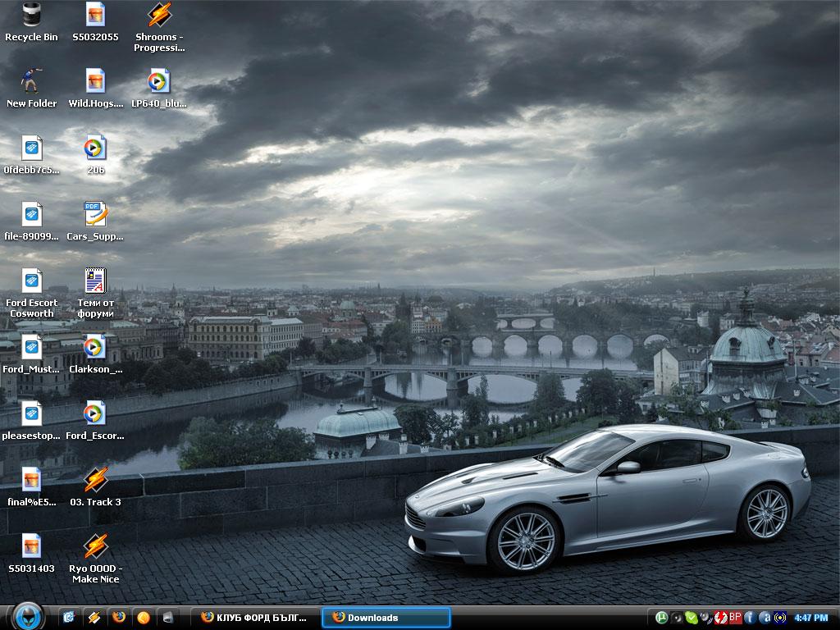The image size is (840, 630).
Task: Click the red BP tray icon
Action: click(735, 617)
